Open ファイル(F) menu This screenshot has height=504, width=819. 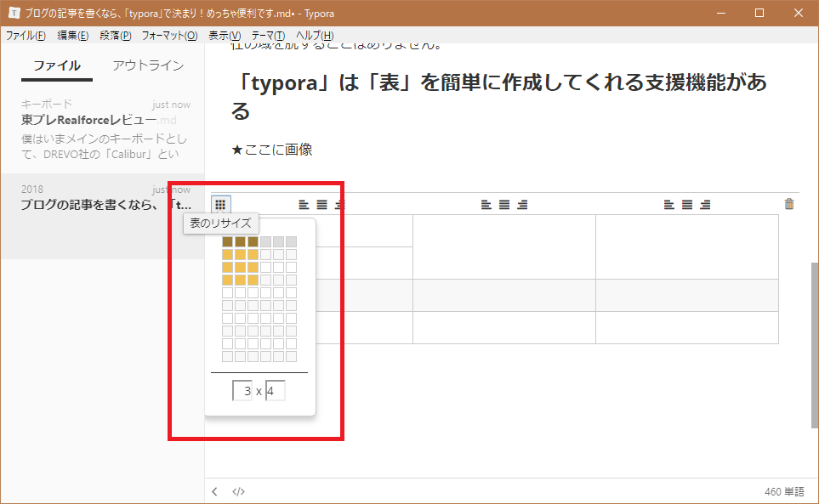26,36
